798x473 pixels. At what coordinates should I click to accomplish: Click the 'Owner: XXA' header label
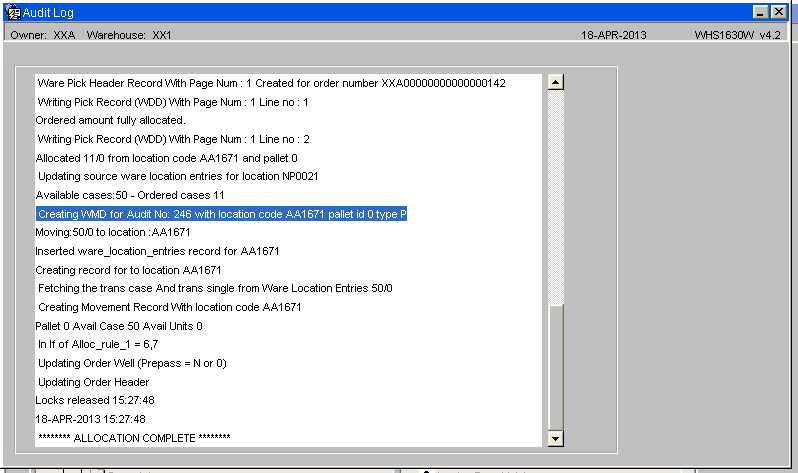43,35
